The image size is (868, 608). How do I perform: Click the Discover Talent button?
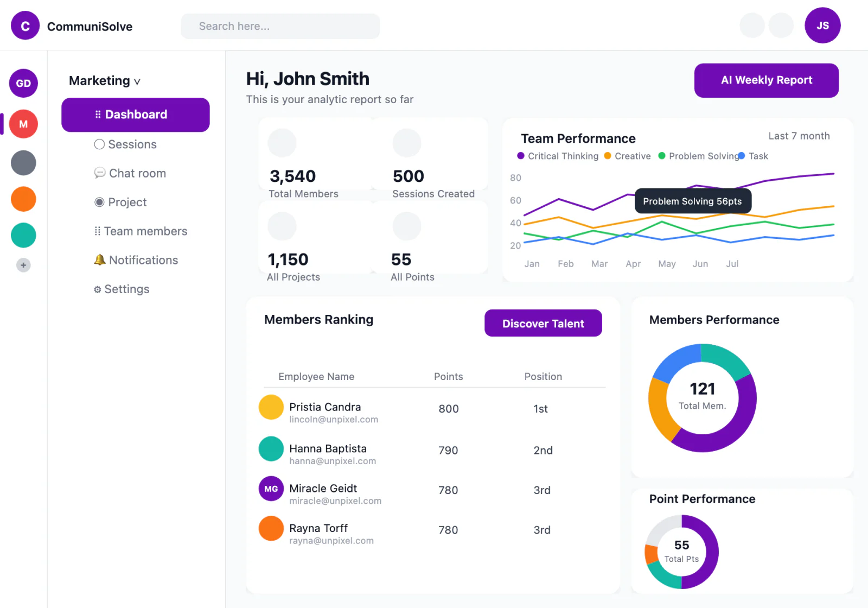(543, 324)
